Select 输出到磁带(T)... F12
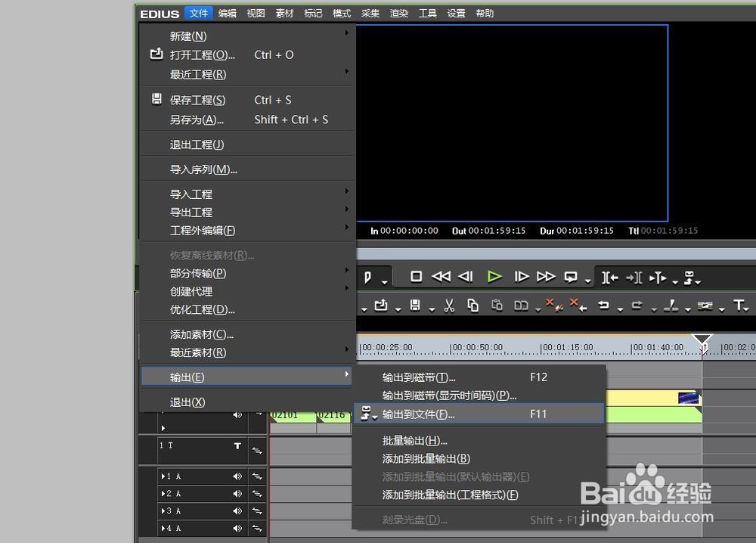This screenshot has width=756, height=543. coord(479,377)
